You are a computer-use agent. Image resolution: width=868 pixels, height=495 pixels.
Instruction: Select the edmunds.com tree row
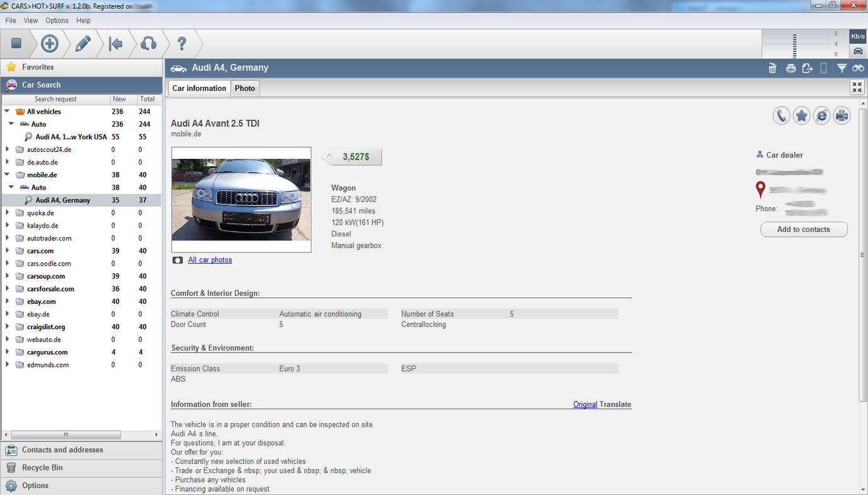tap(82, 365)
